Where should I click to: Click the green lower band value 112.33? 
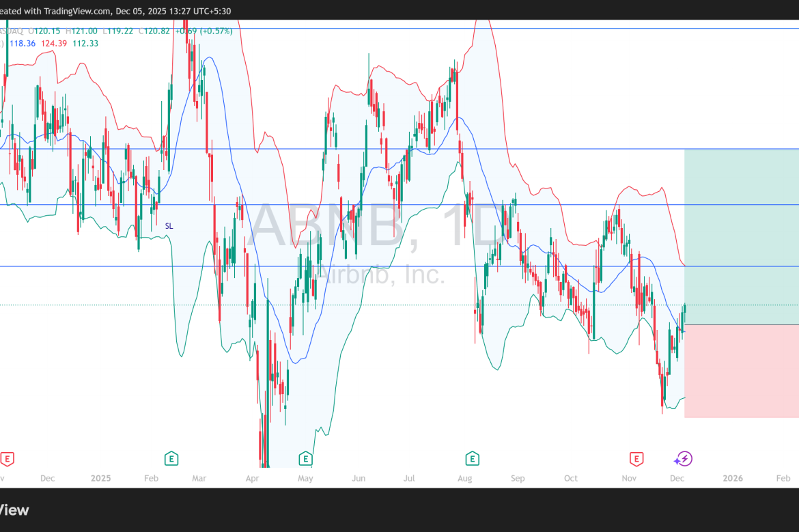(85, 43)
